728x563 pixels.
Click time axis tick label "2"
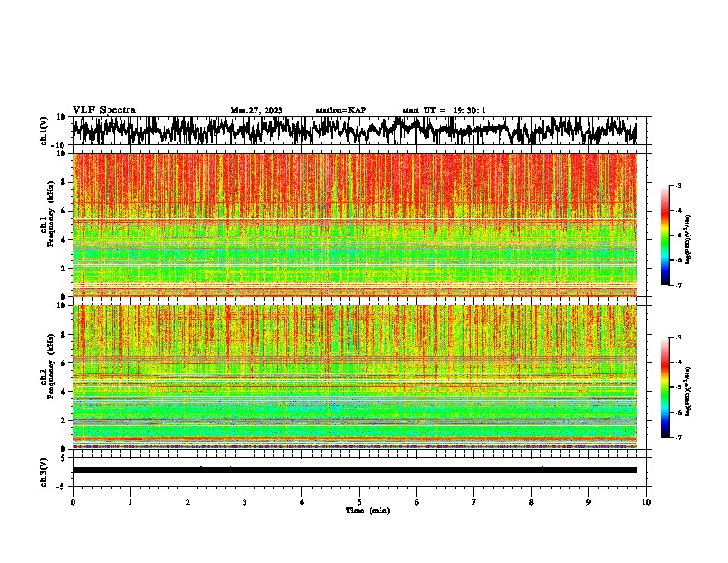tap(188, 502)
